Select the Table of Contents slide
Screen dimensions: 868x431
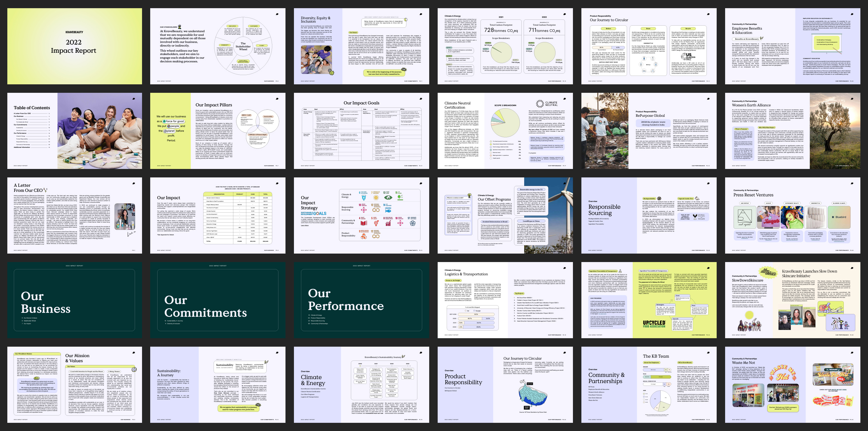click(74, 131)
